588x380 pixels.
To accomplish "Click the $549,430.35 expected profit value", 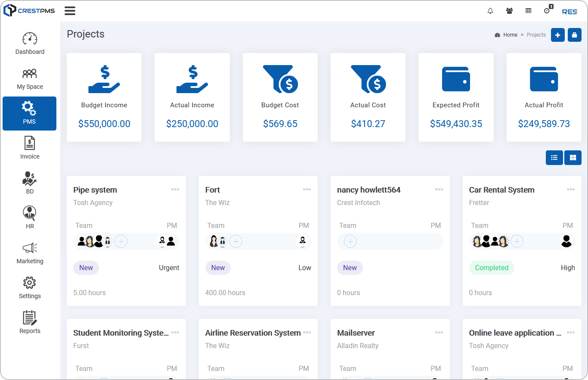I will pos(456,124).
